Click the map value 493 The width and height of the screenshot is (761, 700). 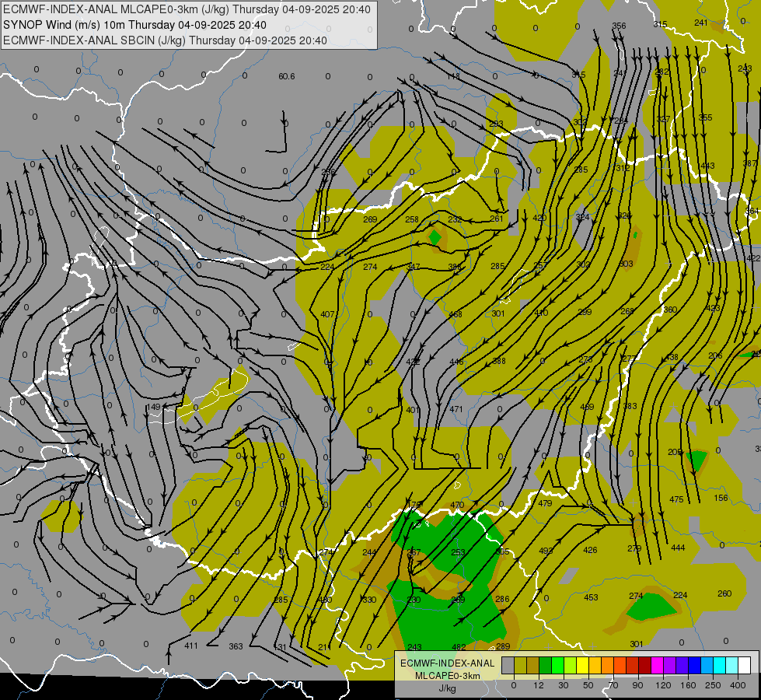pos(546,551)
